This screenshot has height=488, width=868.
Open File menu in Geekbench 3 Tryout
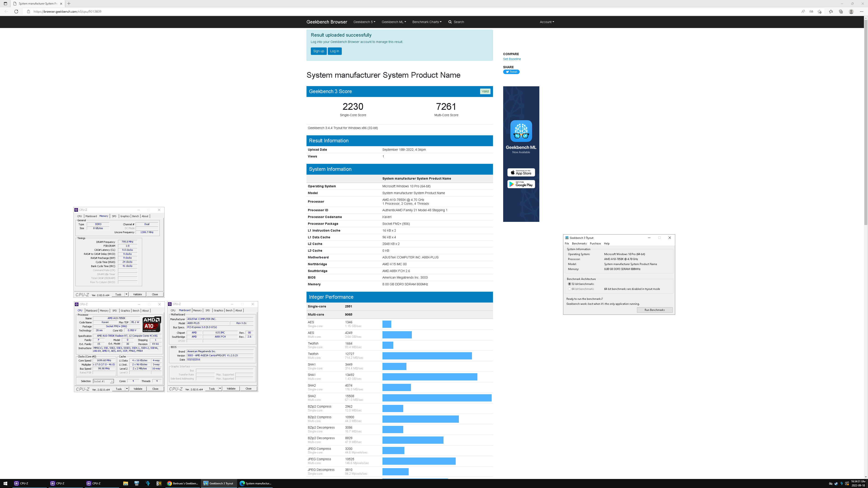(x=567, y=244)
